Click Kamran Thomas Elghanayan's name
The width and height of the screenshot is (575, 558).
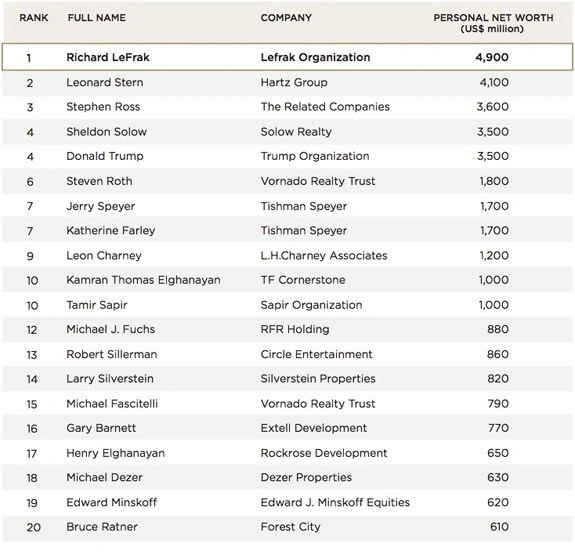point(143,280)
